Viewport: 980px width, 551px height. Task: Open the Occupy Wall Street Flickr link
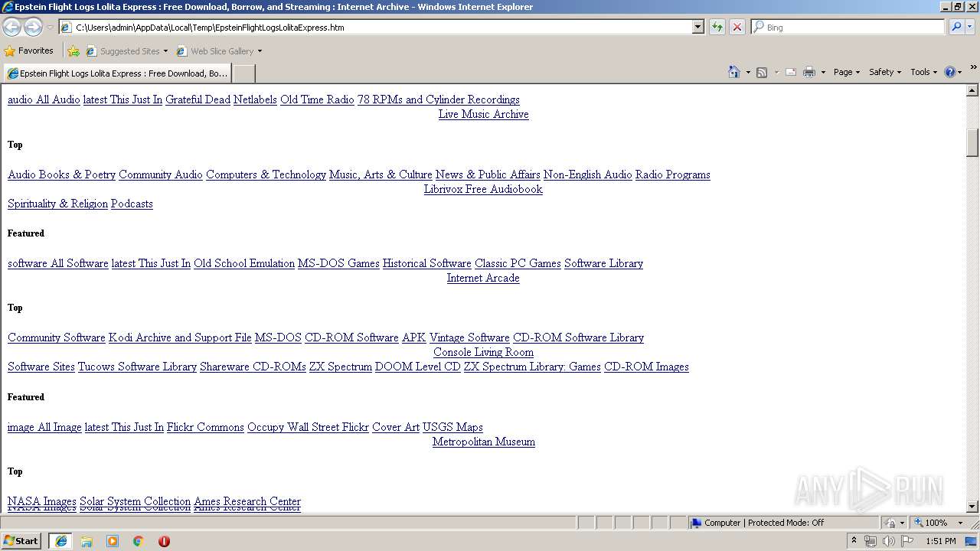coord(308,427)
